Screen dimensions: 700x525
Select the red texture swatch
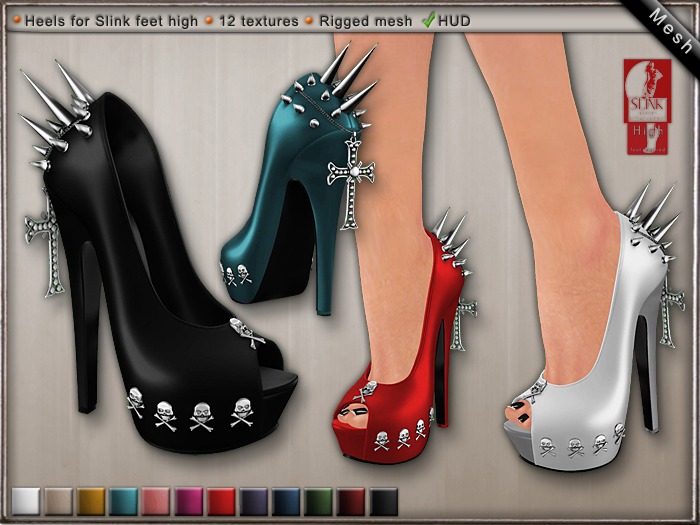(221, 501)
